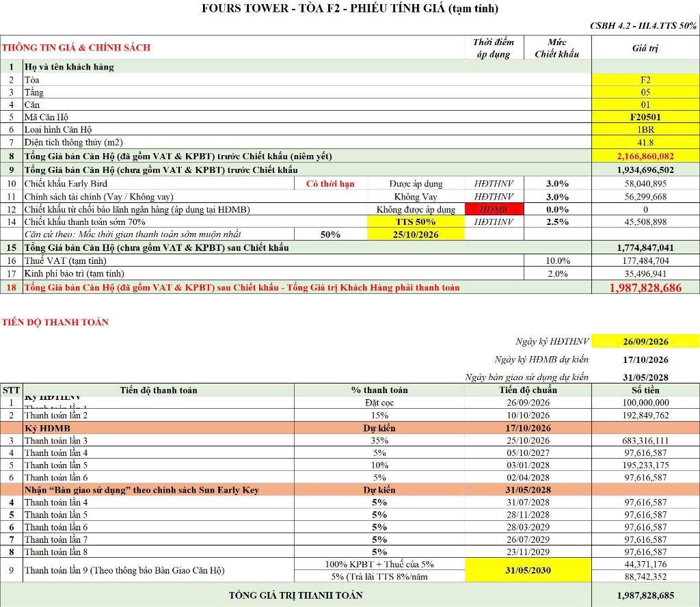
Task: Select the after-discount price "1,774,847,041"
Action: pyautogui.click(x=645, y=247)
